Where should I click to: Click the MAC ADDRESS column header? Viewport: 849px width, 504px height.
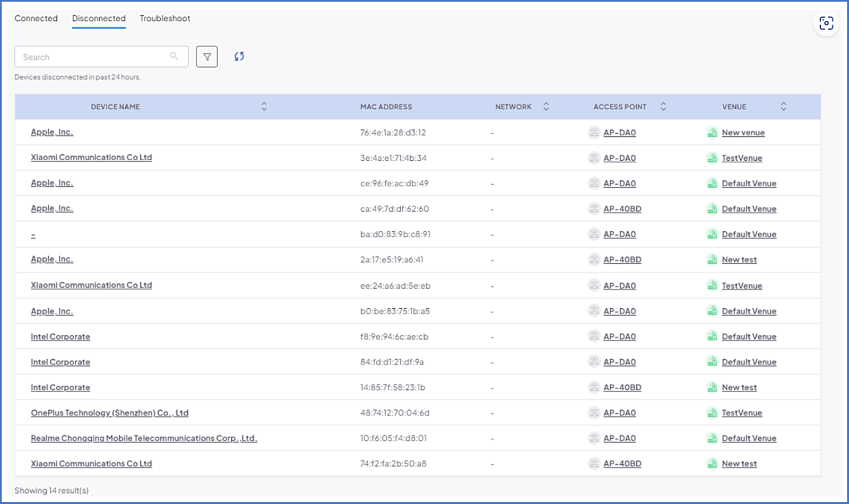point(386,107)
